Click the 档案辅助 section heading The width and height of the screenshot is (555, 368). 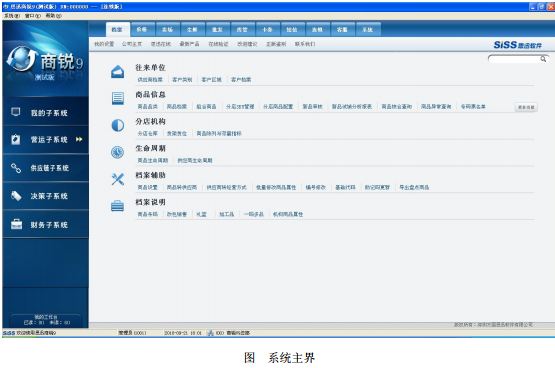[150, 175]
